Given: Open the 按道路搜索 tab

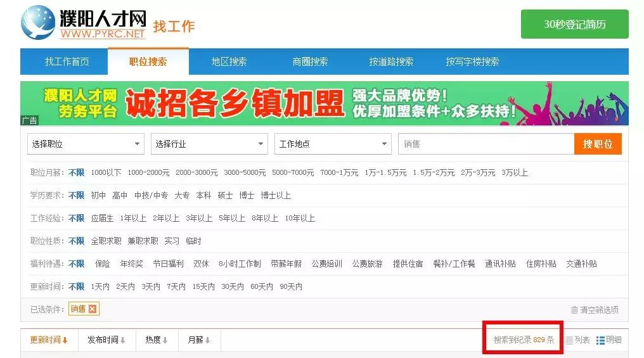Looking at the screenshot, I should coord(391,61).
